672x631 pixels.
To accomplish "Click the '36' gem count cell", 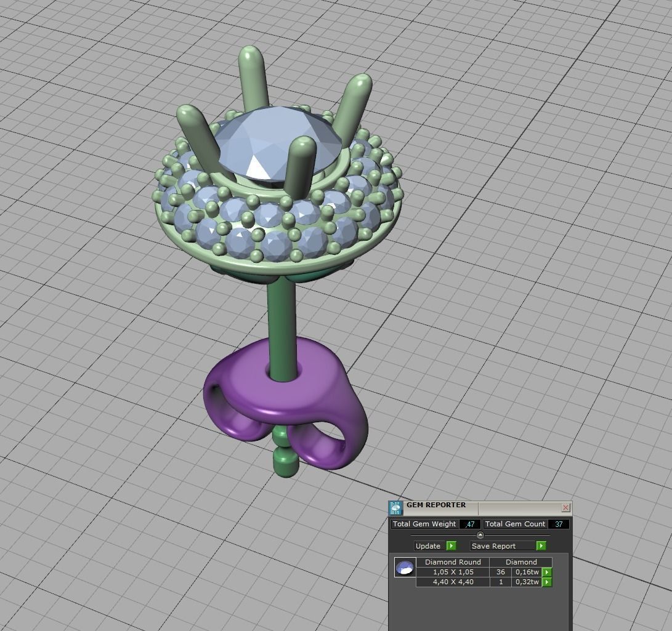I will click(x=501, y=573).
